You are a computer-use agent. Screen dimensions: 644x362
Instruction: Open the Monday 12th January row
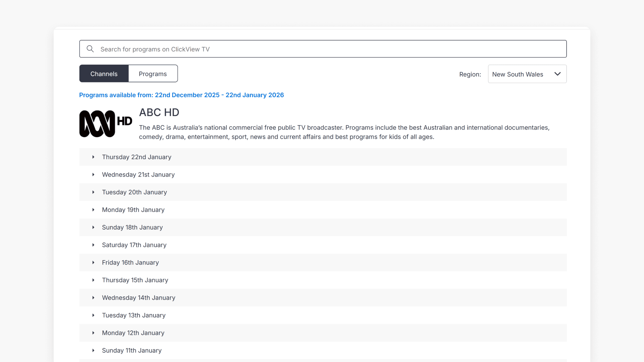coord(133,333)
